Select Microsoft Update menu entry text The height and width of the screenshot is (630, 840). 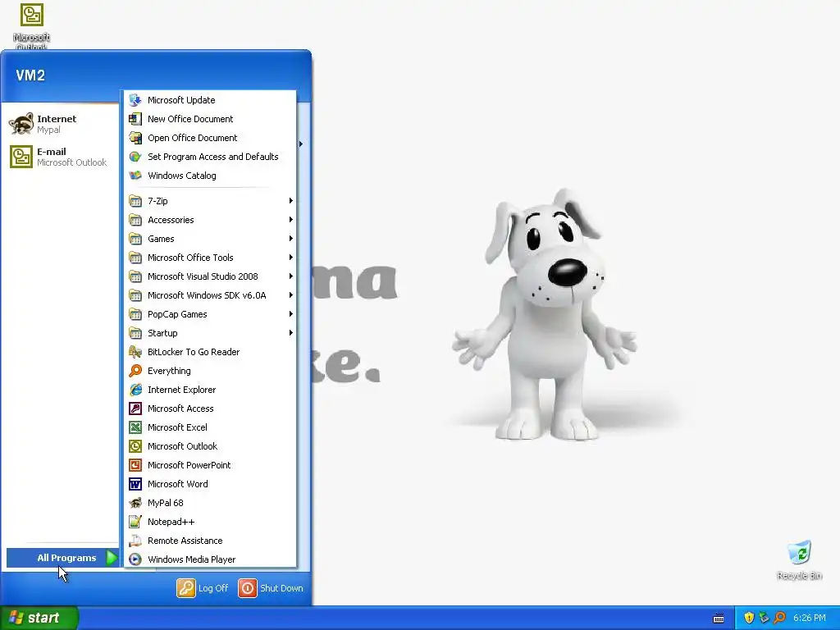click(181, 100)
